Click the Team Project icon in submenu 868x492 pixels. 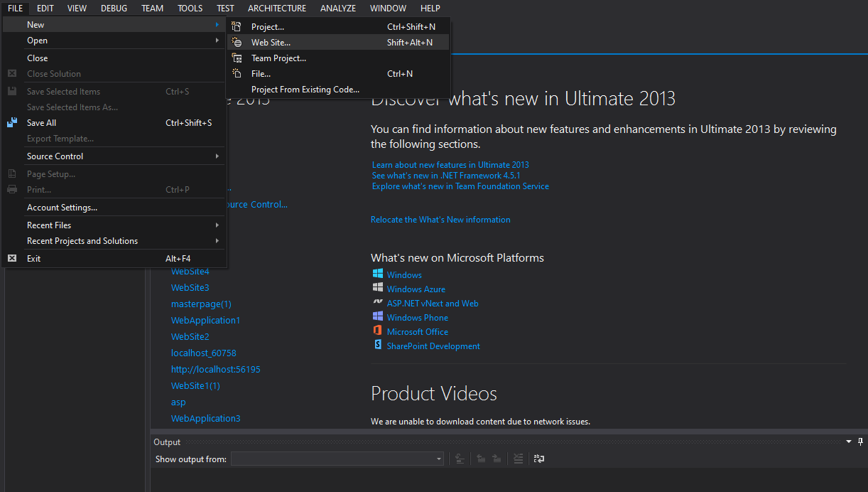(237, 58)
